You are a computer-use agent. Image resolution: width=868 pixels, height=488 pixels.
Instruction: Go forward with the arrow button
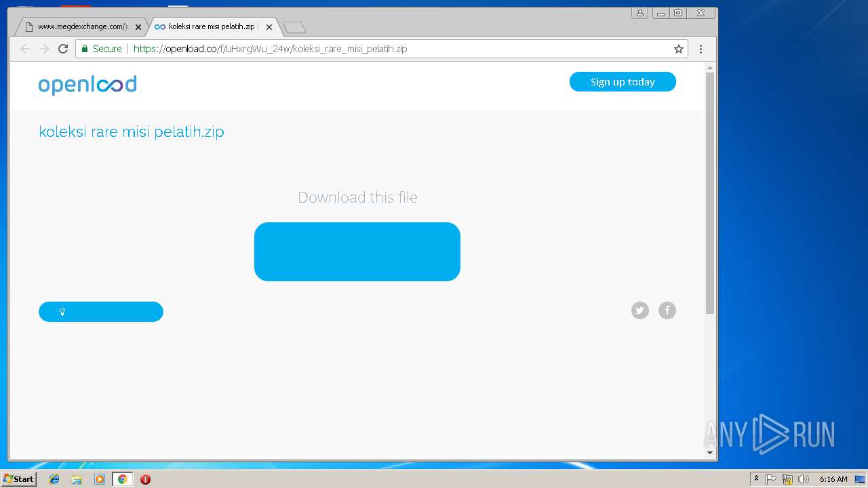[x=44, y=49]
